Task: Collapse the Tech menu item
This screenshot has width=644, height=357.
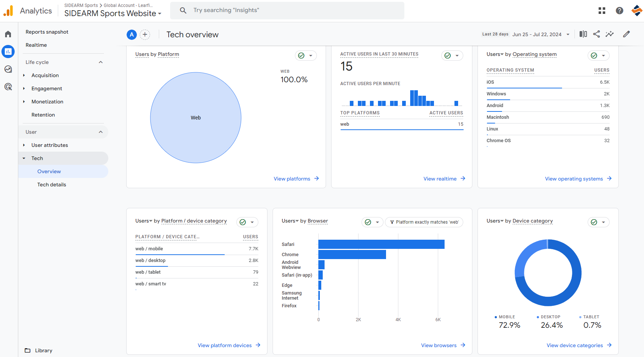Action: [x=24, y=158]
